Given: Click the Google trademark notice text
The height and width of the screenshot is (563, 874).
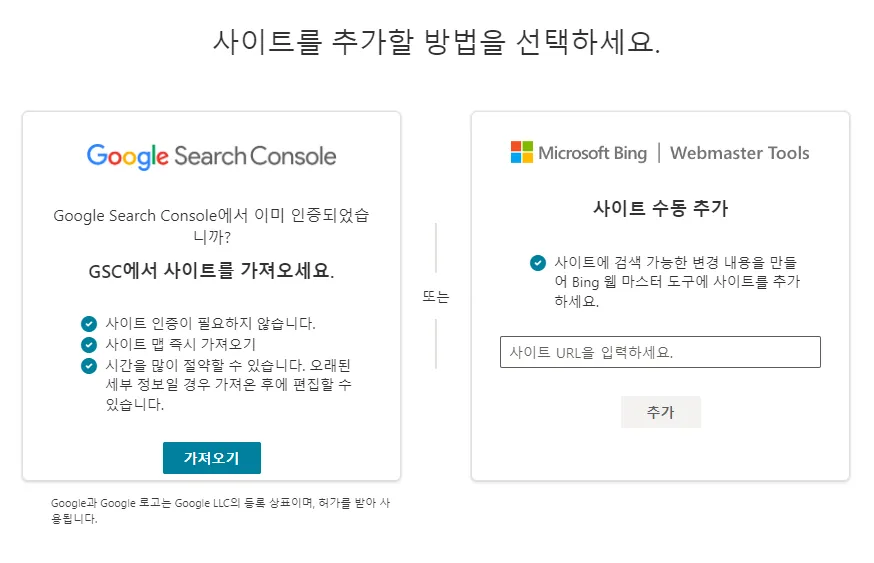Looking at the screenshot, I should pos(220,511).
